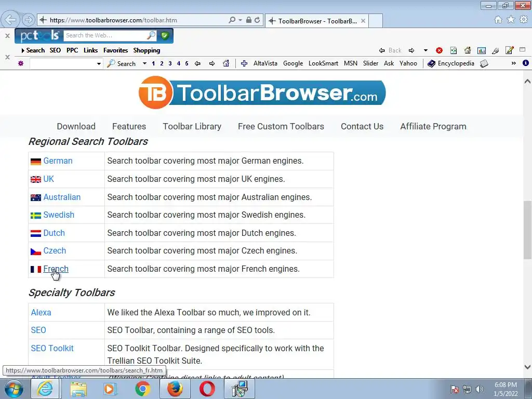532x399 pixels.
Task: Close the ToolbarBrowser toolbar with its X
Action: point(7,57)
